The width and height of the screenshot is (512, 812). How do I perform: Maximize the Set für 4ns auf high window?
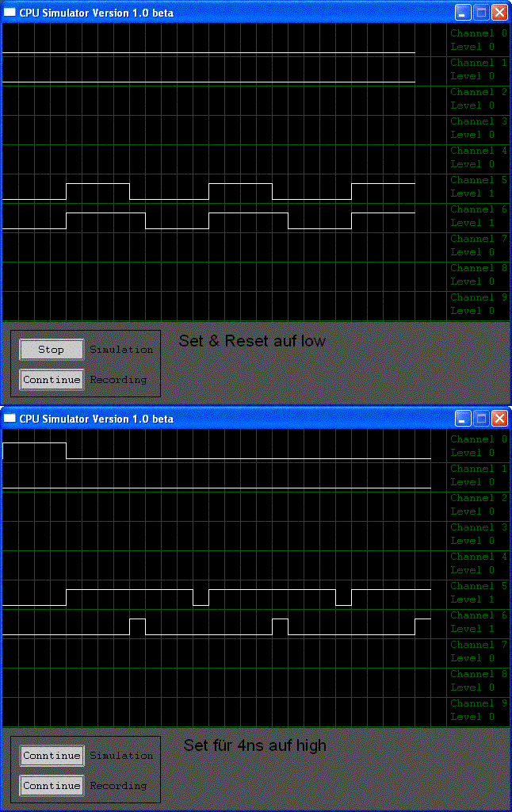pyautogui.click(x=481, y=419)
